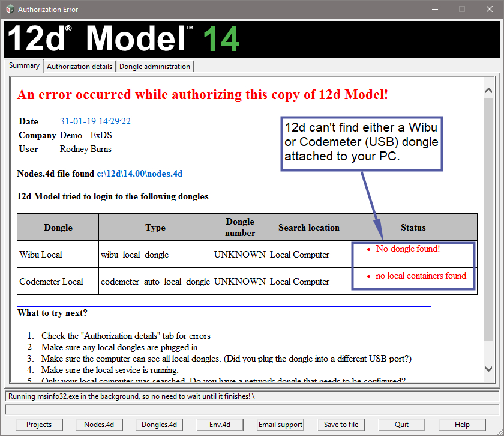Click the Dongle column header

pyautogui.click(x=58, y=227)
